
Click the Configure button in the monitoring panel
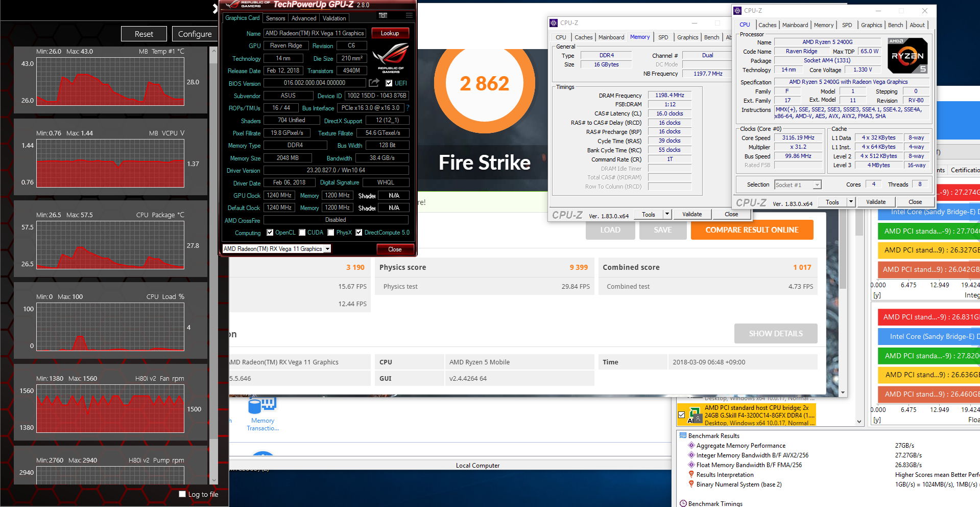(195, 34)
